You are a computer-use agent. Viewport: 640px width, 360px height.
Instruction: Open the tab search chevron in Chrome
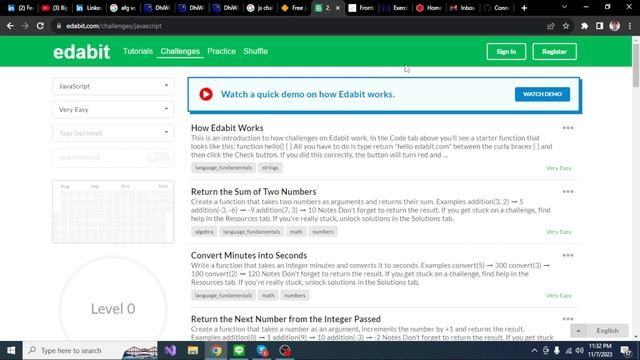point(564,7)
